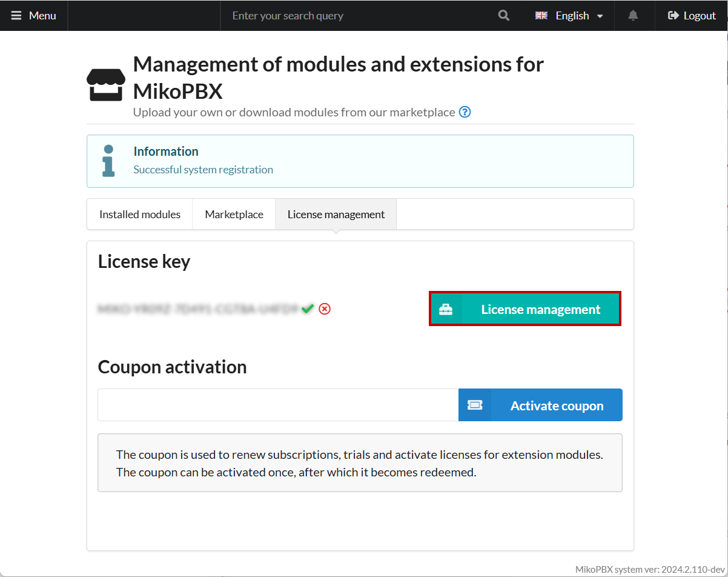Open notifications via the bell icon
The height and width of the screenshot is (577, 728).
pos(633,16)
